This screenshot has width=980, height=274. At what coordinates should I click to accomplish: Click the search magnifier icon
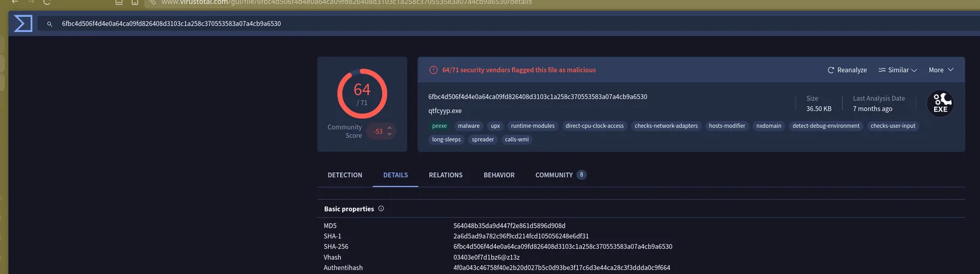click(50, 24)
